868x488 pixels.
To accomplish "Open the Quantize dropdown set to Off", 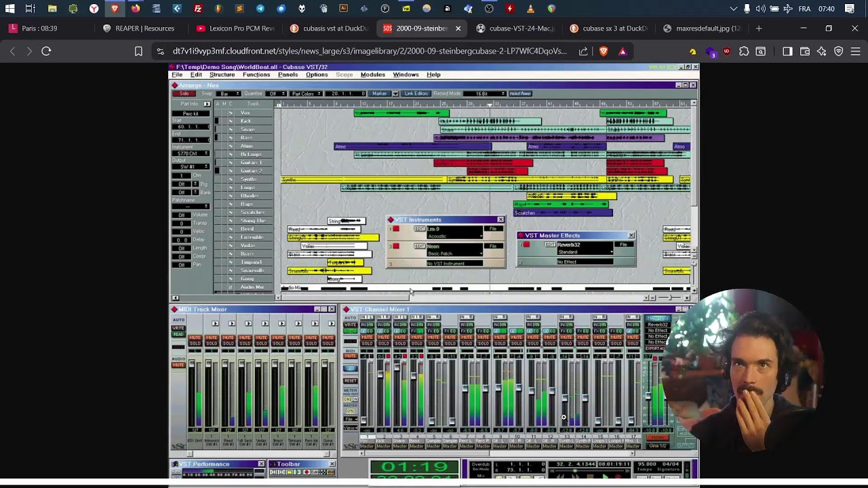I will 275,94.
